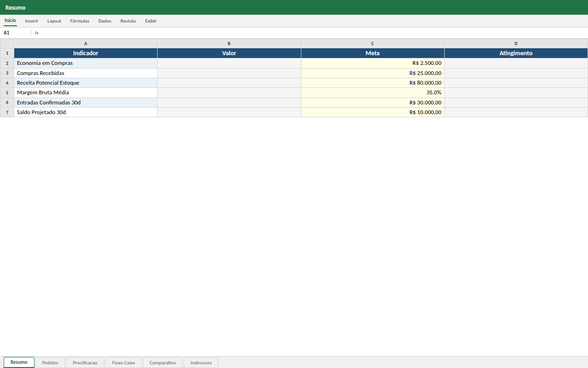
Task: Select Valor cell for Compras Recebidas
Action: (229, 73)
